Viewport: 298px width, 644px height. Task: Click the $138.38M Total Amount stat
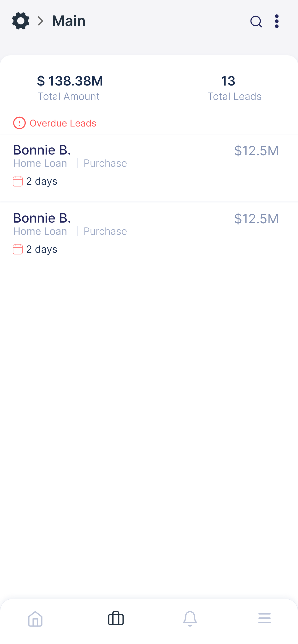70,88
